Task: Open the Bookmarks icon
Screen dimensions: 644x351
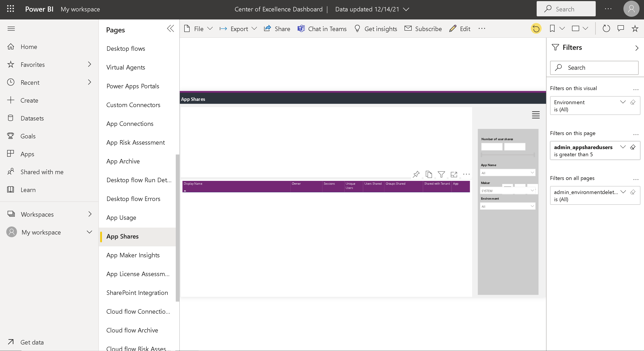Action: [x=552, y=28]
